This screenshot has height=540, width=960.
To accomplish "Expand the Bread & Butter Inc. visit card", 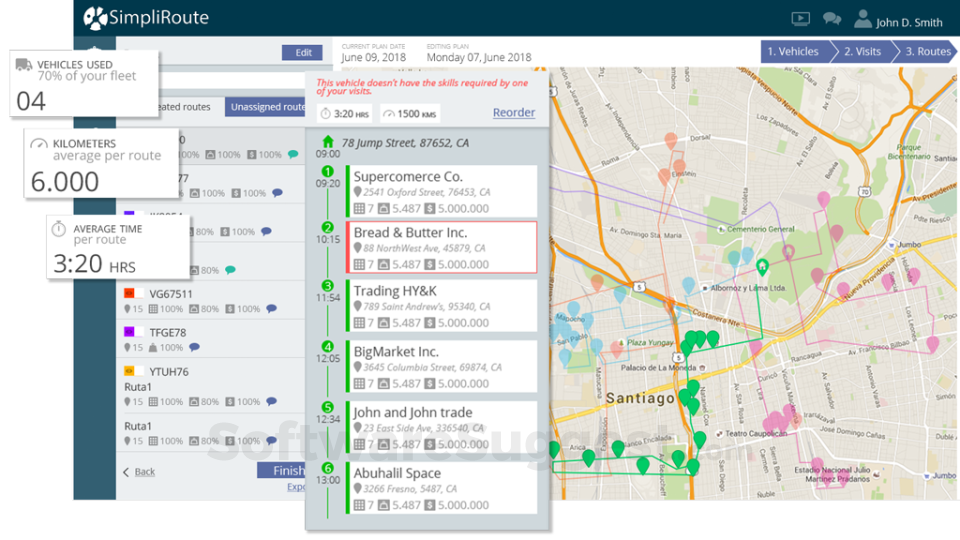I will [442, 247].
